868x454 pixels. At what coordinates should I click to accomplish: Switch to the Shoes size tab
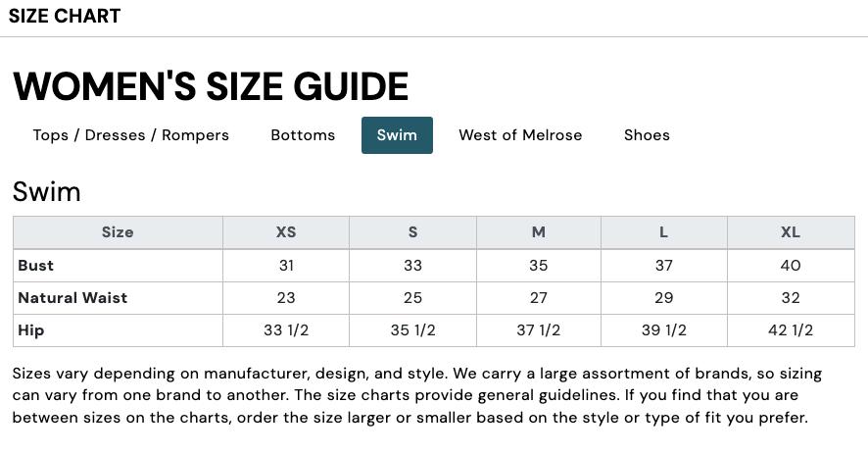pos(647,135)
